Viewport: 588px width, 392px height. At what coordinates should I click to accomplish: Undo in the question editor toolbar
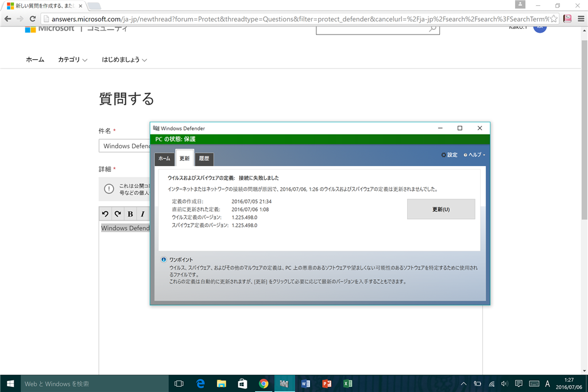pos(106,214)
